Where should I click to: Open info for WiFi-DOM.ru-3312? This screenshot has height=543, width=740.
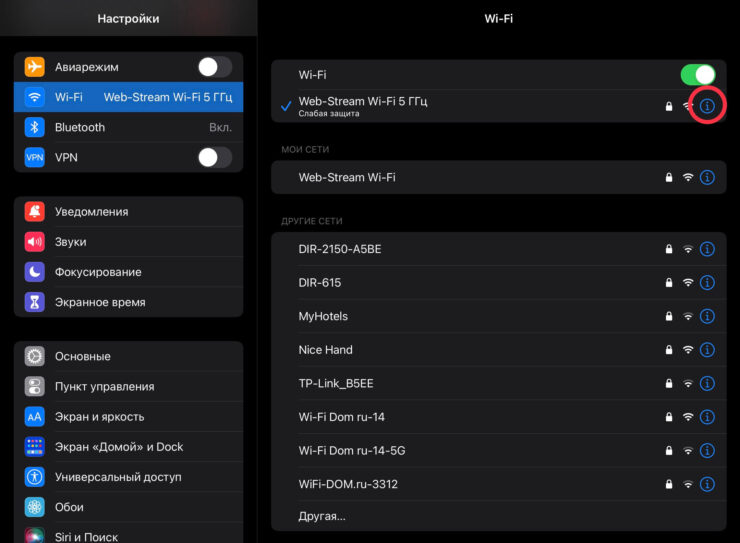706,484
